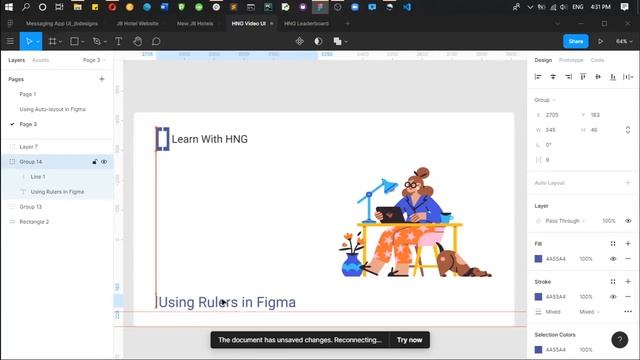The image size is (640, 360).
Task: Open the Mixed stroke alignment dropdown
Action: (589, 312)
